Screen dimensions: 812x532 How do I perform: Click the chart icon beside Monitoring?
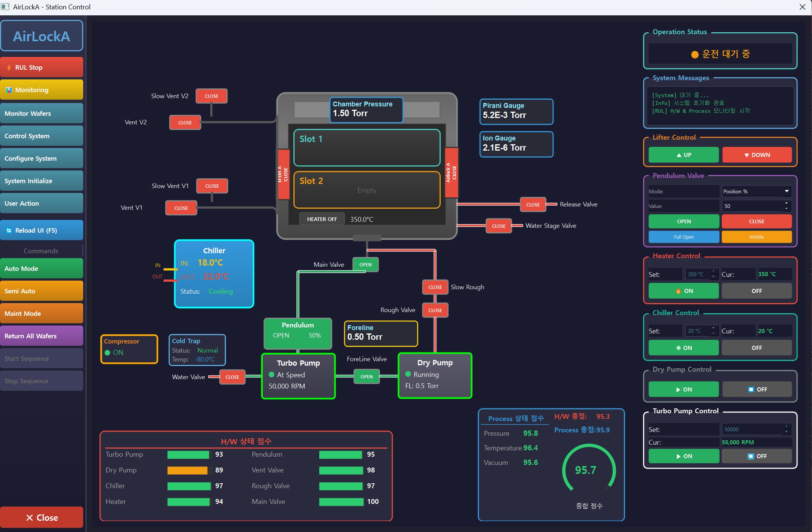point(9,90)
